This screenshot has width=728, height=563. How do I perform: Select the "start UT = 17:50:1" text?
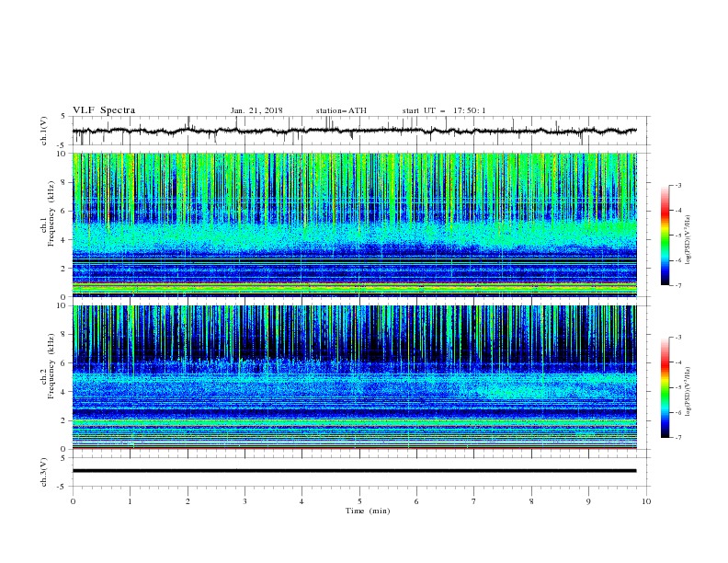click(x=444, y=110)
